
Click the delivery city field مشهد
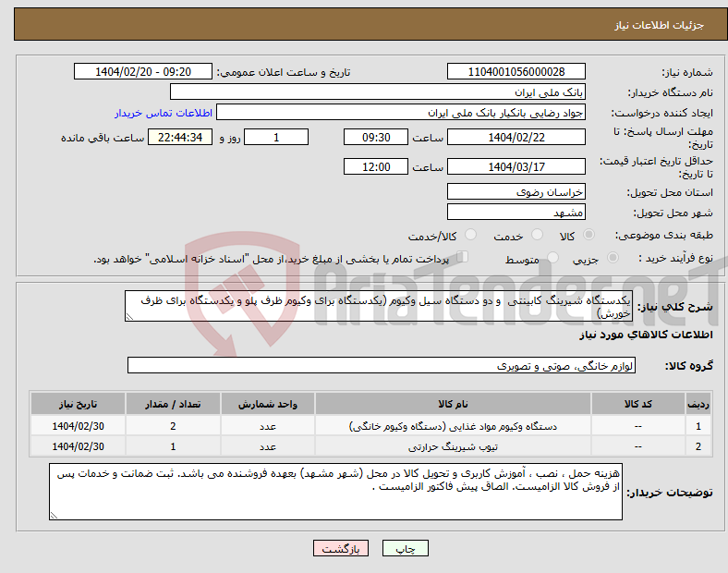(516, 212)
